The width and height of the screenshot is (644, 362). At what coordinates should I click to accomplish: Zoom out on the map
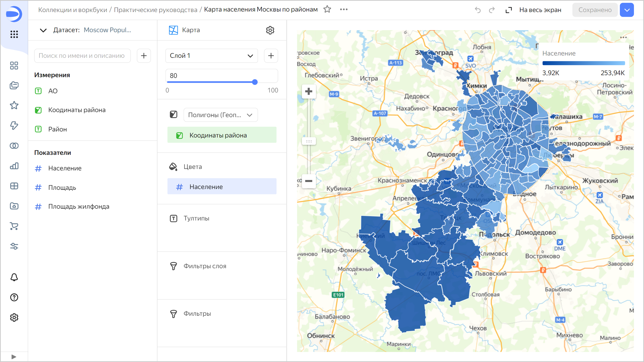point(309,181)
